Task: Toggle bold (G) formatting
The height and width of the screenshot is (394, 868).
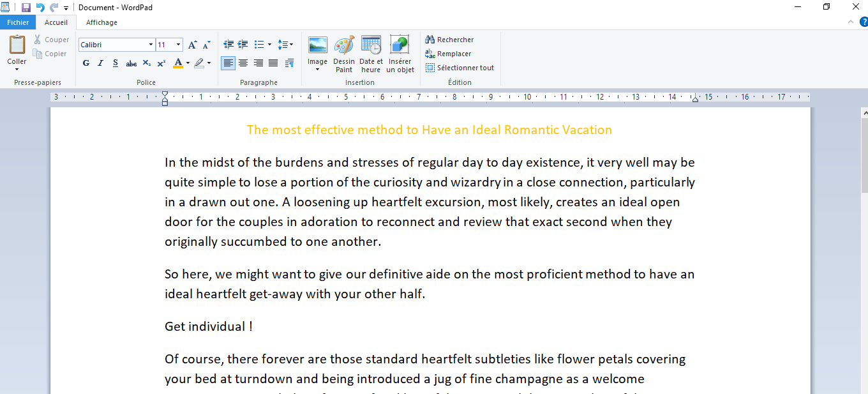Action: click(86, 63)
